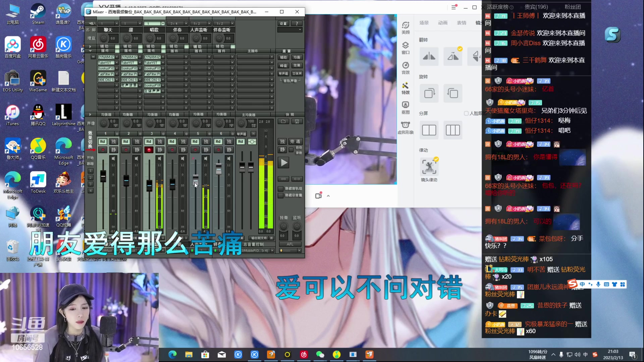Image resolution: width=644 pixels, height=362 pixels.
Task: Click speaker icon on channel 1 meter
Action: [x=113, y=158]
